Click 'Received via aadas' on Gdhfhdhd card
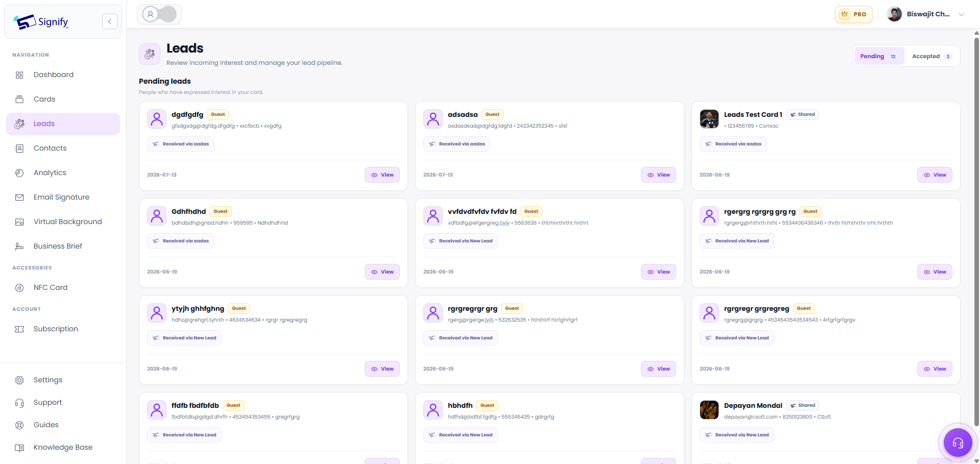980x464 pixels. point(180,241)
